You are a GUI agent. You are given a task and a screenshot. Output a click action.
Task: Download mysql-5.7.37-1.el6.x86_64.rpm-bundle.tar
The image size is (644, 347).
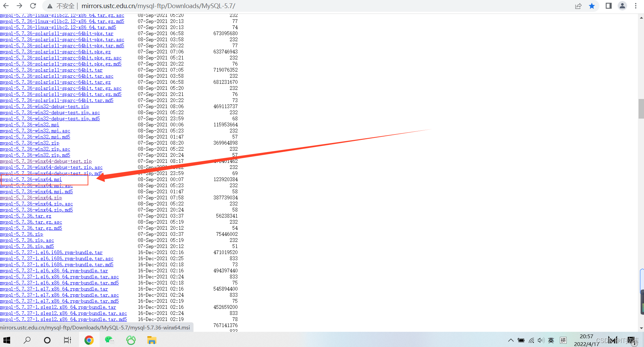tap(54, 271)
